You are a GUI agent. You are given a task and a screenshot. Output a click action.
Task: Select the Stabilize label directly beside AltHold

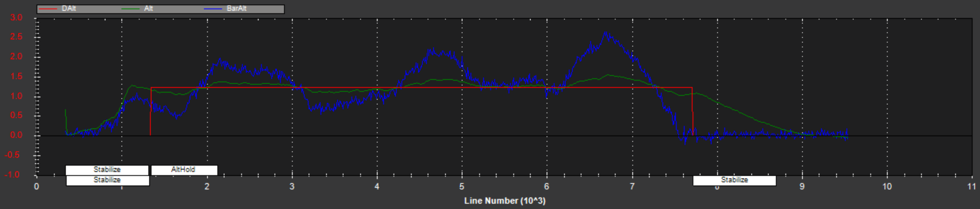[107, 170]
